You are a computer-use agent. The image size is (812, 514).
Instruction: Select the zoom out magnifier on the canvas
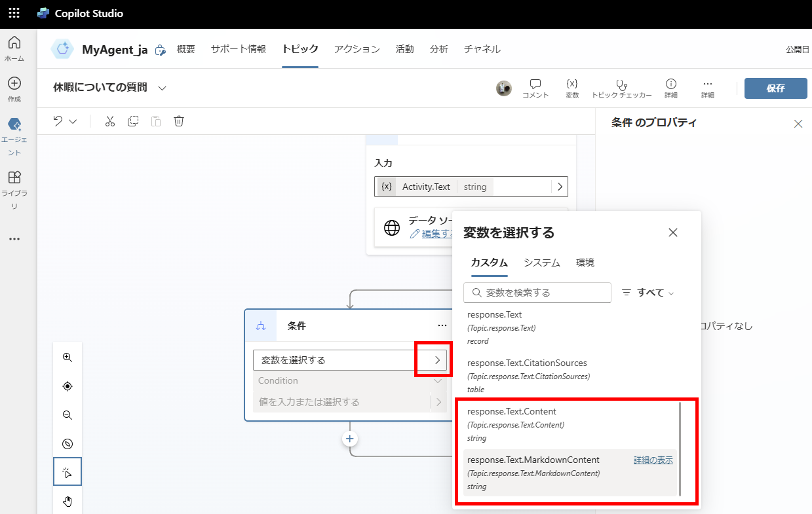[67, 414]
